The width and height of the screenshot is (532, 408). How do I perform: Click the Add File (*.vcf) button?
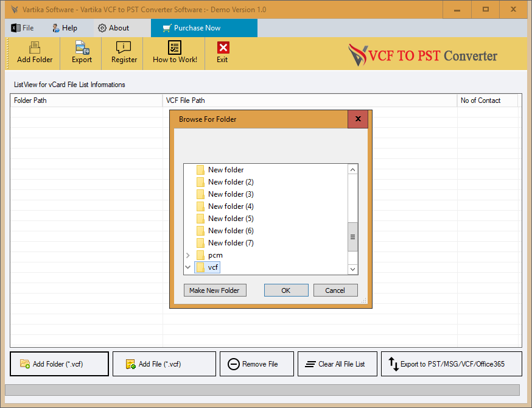[164, 364]
